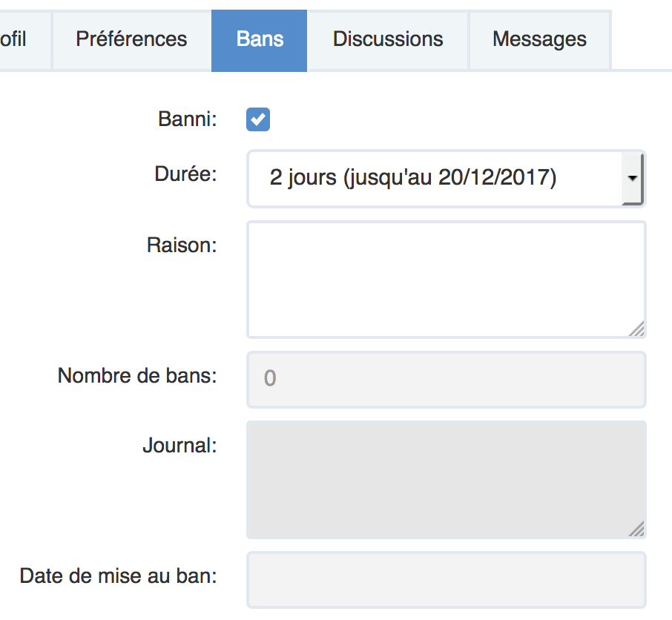This screenshot has width=672, height=620.
Task: Click the Date de mise au ban label
Action: pos(119,576)
